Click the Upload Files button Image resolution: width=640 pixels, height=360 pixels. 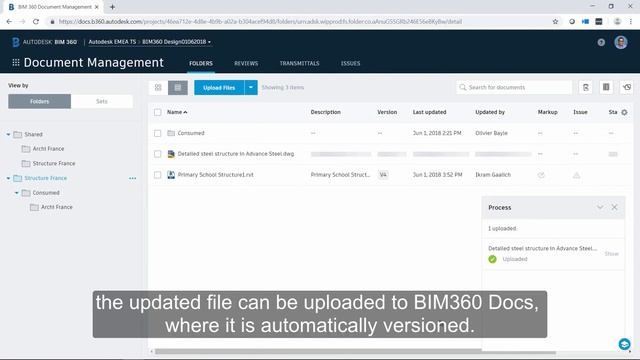[x=219, y=87]
